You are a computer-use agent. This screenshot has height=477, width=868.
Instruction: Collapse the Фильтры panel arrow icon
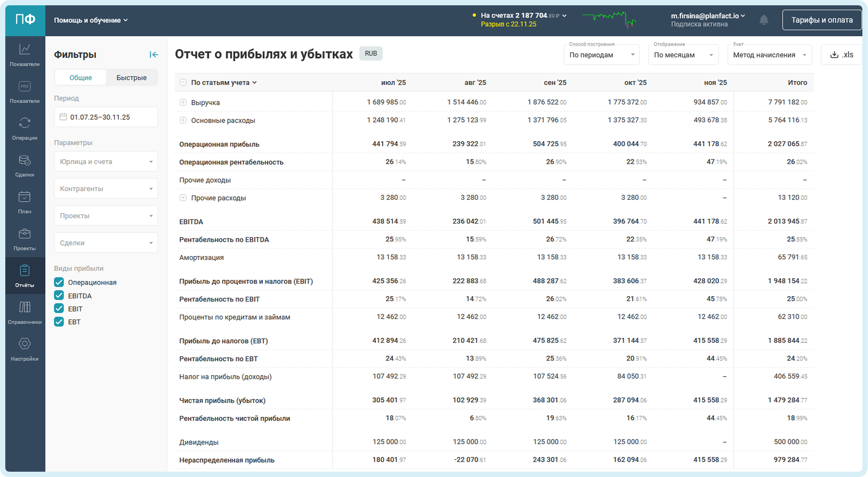coord(154,55)
